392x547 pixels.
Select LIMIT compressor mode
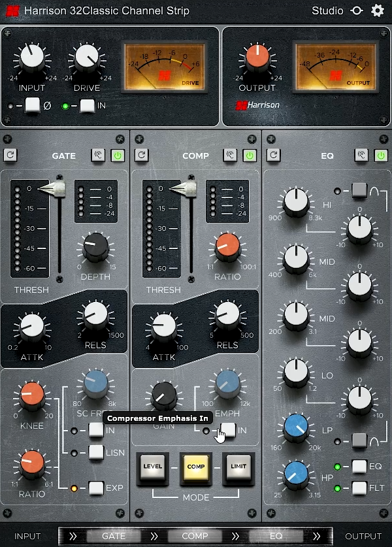click(x=238, y=468)
